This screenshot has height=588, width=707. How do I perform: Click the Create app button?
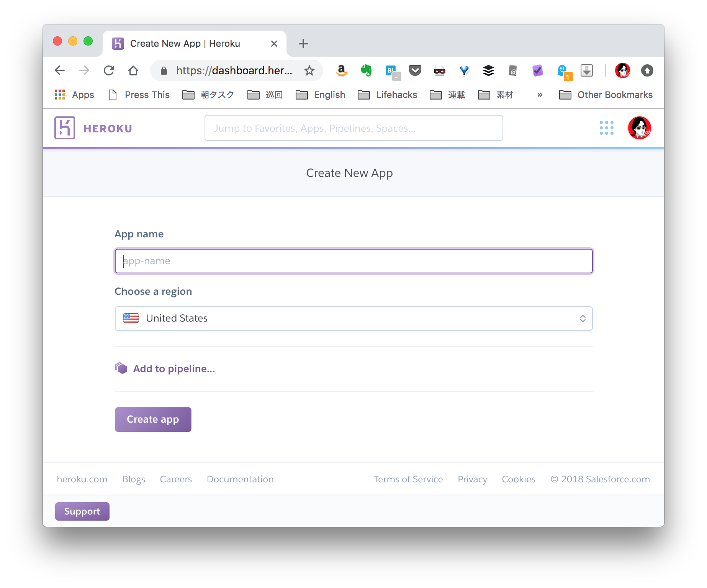point(153,420)
